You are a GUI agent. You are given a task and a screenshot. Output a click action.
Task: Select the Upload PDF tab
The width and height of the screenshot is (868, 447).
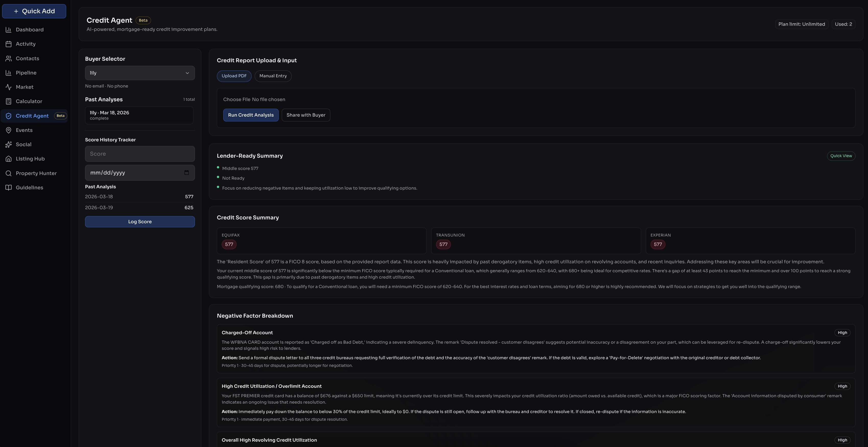(x=234, y=76)
